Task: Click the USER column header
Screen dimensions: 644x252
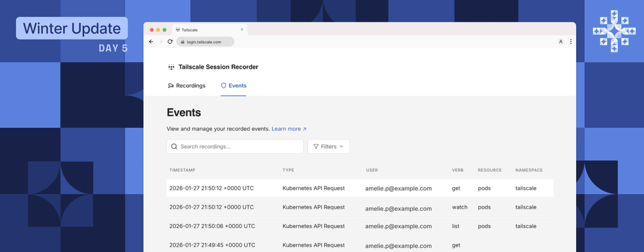Action: click(x=372, y=170)
